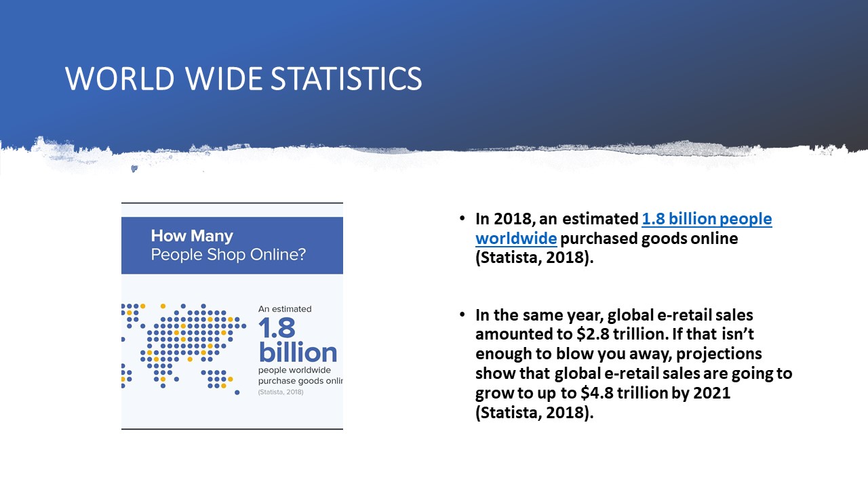Select the "WORLD WIDE STATISTICS" slide title
The image size is (868, 488).
[x=243, y=79]
